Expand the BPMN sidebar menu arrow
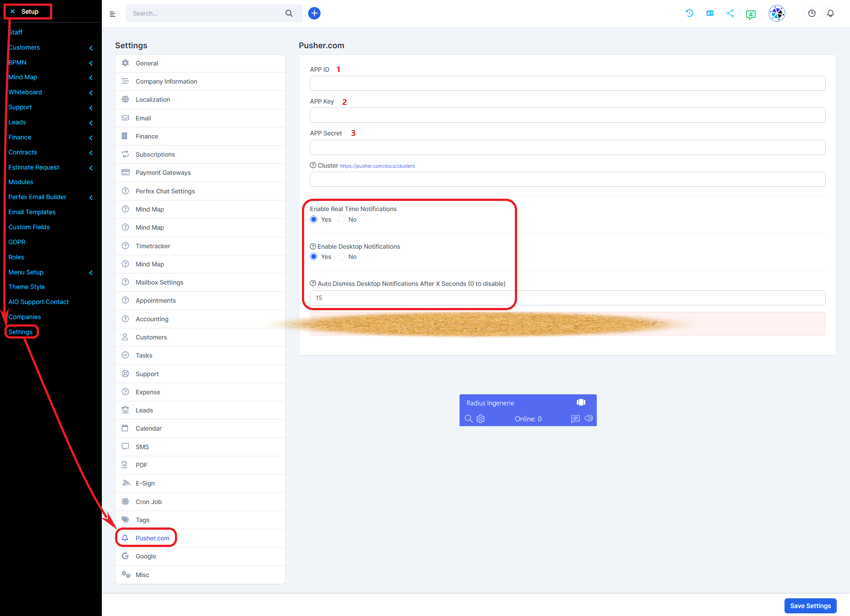The height and width of the screenshot is (616, 850). tap(91, 63)
